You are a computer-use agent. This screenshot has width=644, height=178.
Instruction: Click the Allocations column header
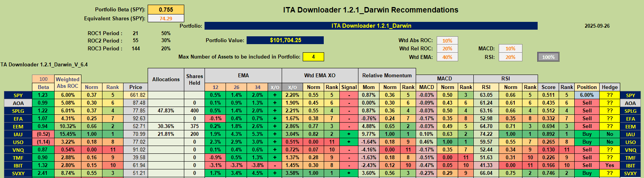tap(166, 79)
